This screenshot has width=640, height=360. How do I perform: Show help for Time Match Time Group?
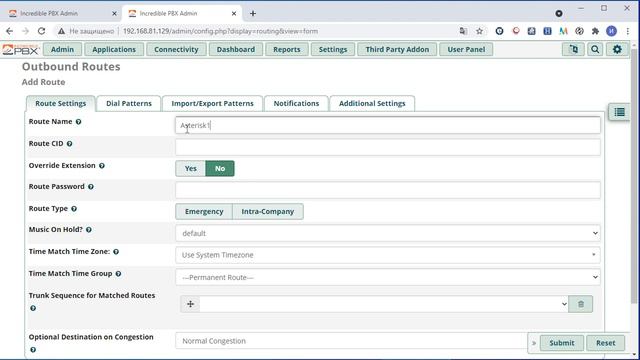(118, 274)
